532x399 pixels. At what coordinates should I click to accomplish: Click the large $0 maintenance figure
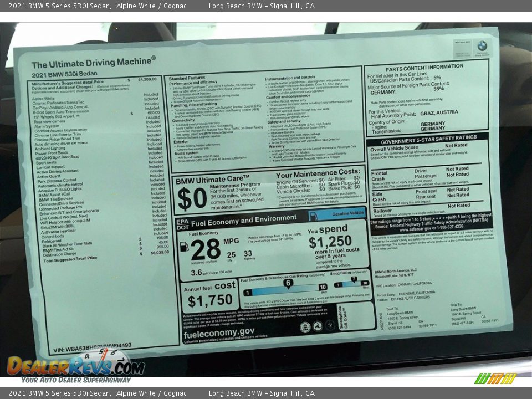tap(192, 199)
